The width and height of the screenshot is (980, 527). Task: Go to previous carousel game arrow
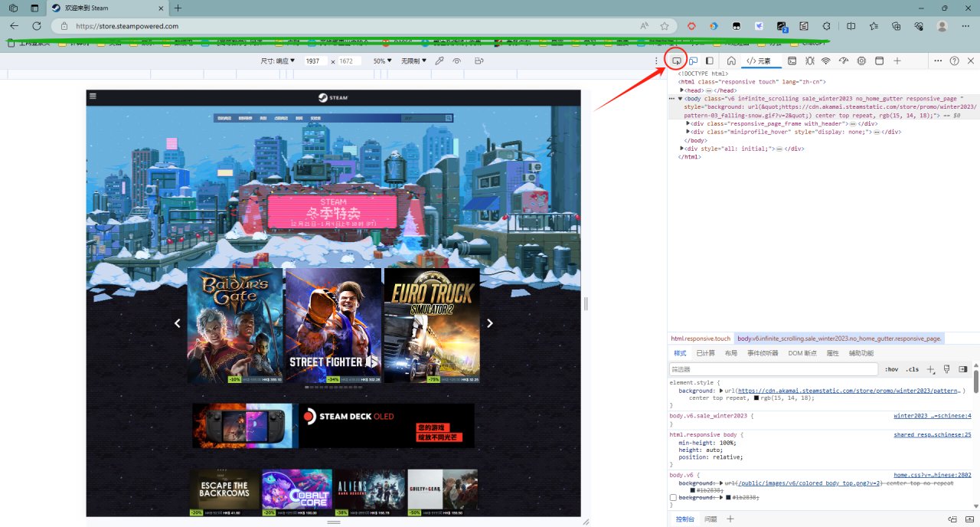[178, 323]
